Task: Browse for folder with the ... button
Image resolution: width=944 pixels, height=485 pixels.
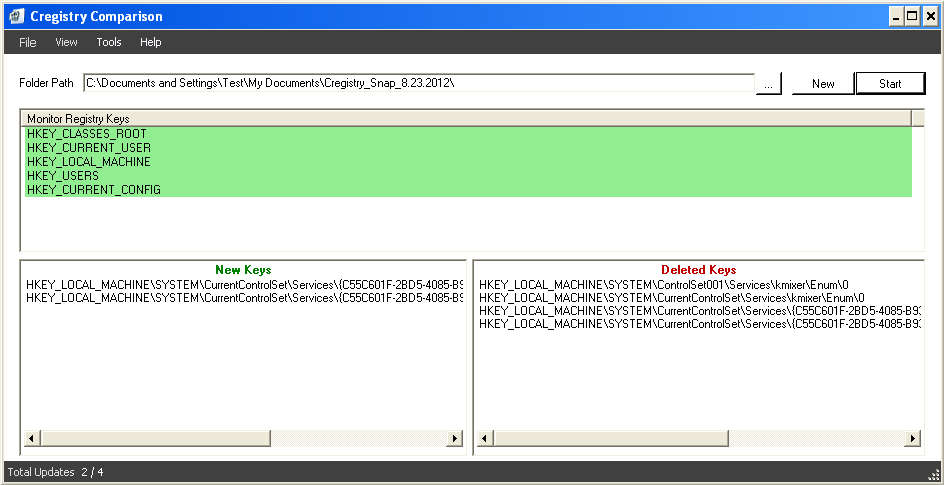Action: point(768,84)
